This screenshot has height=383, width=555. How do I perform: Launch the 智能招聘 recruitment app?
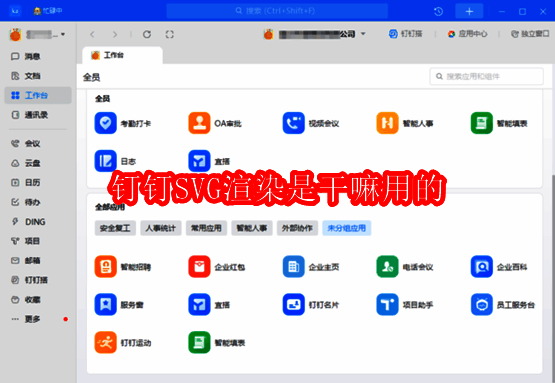tap(123, 267)
